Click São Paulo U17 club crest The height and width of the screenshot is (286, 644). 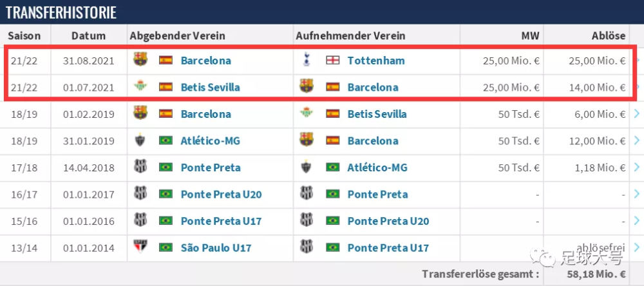(x=140, y=247)
